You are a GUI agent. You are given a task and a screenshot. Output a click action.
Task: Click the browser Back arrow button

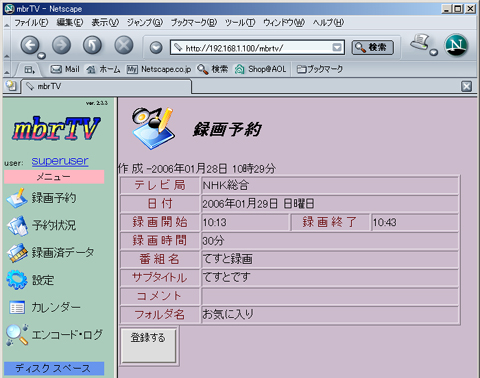pos(30,45)
